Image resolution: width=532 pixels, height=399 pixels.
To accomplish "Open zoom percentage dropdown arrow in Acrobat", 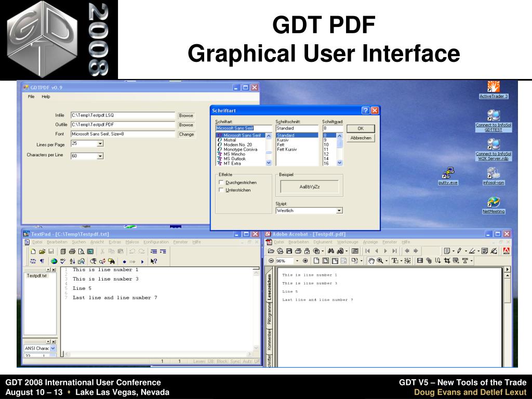I will [297, 261].
